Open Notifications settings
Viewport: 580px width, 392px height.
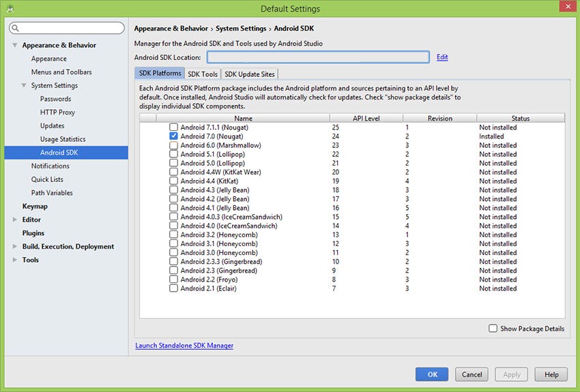[x=50, y=166]
